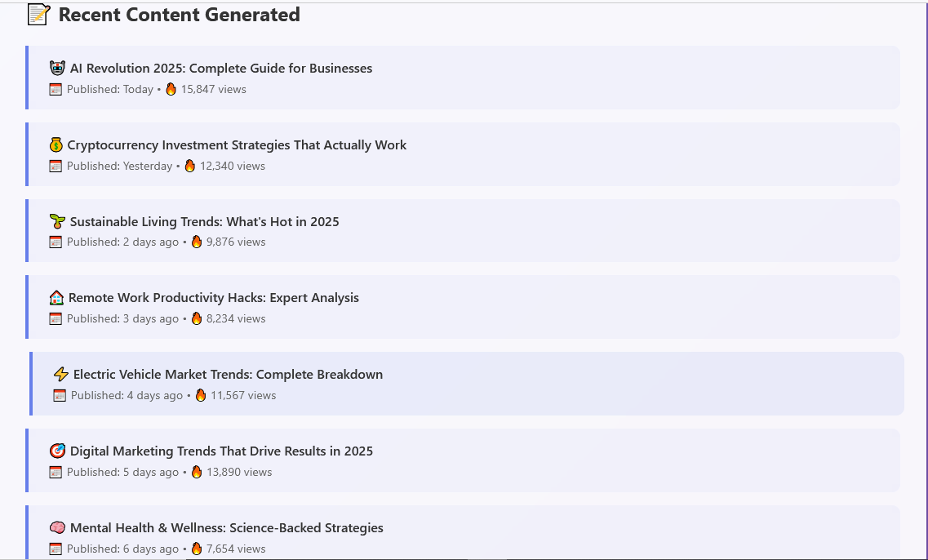Open Sustainable Living Trends: What's Hot in 2025
Image resolution: width=928 pixels, height=560 pixels.
click(204, 221)
